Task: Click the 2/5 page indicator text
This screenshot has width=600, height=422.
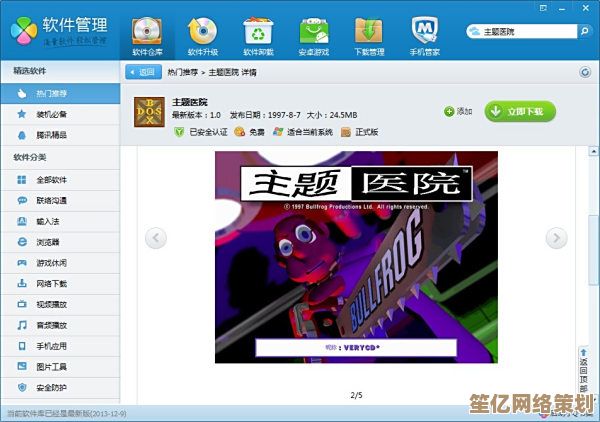Action: (x=356, y=395)
